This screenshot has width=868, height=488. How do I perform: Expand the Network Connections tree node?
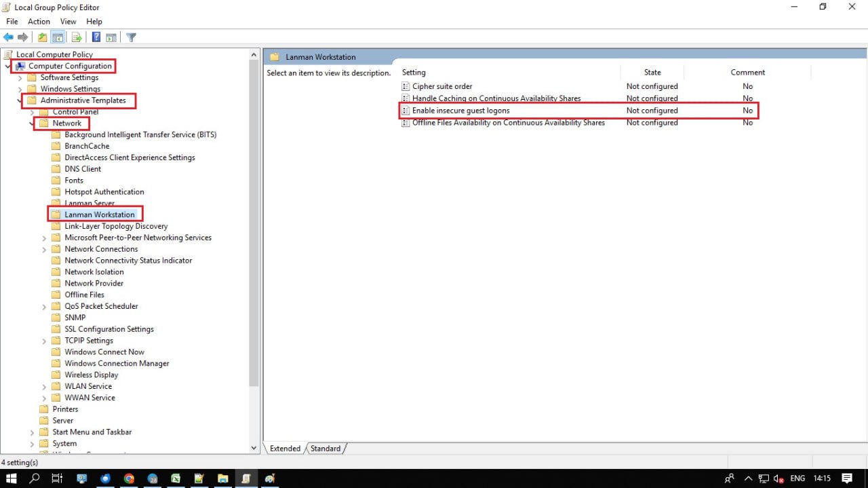45,248
